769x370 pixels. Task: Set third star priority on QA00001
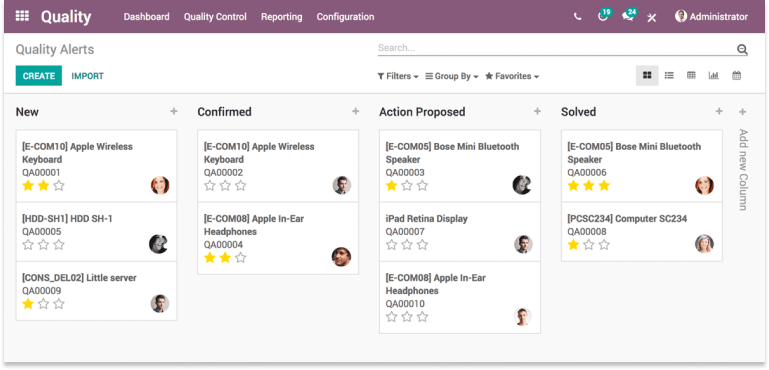point(59,185)
